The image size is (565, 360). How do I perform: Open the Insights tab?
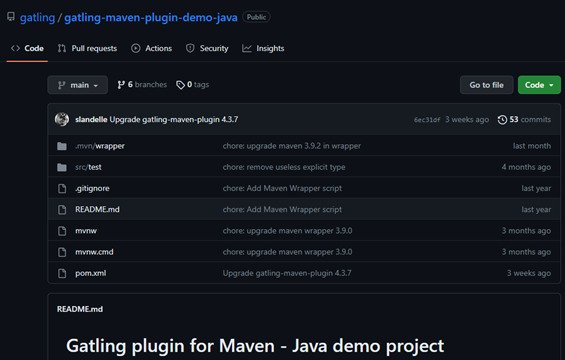(263, 48)
